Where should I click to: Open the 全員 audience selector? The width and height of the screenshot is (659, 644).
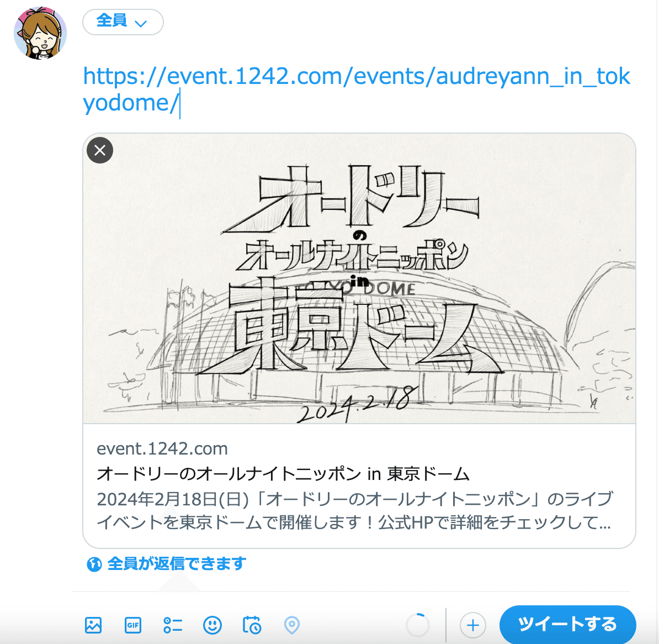123,22
